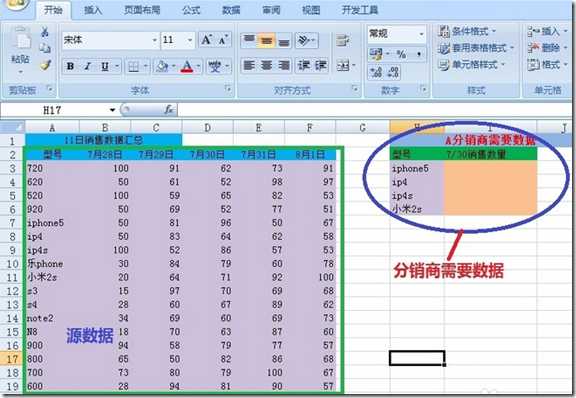
Task: Expand fill color dropdown arrow
Action: coord(173,67)
